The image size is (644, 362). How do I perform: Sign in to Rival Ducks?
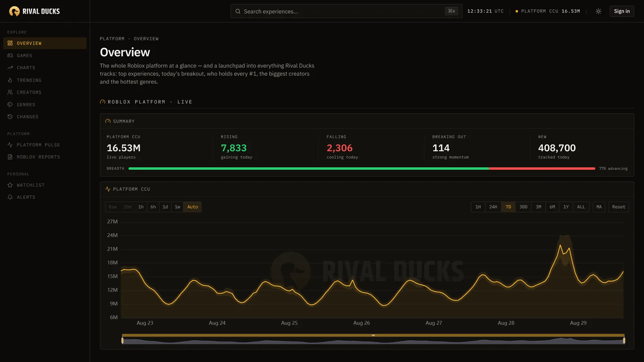(622, 11)
